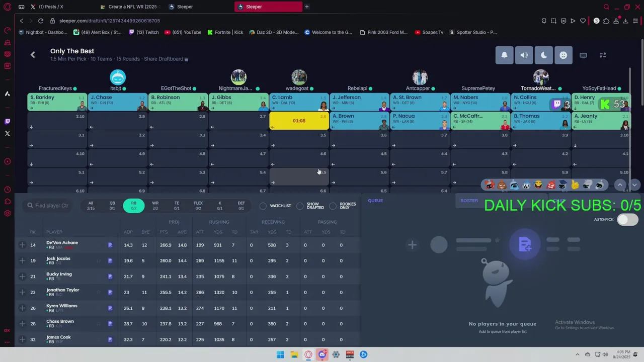The width and height of the screenshot is (644, 362).
Task: Filter players by QB position
Action: click(x=112, y=206)
